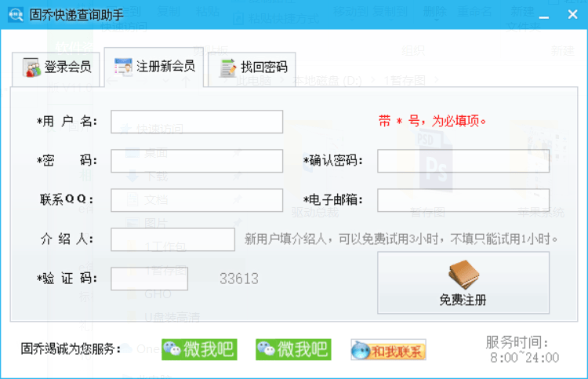Click the red 带*号，为必填项 notice

click(432, 121)
